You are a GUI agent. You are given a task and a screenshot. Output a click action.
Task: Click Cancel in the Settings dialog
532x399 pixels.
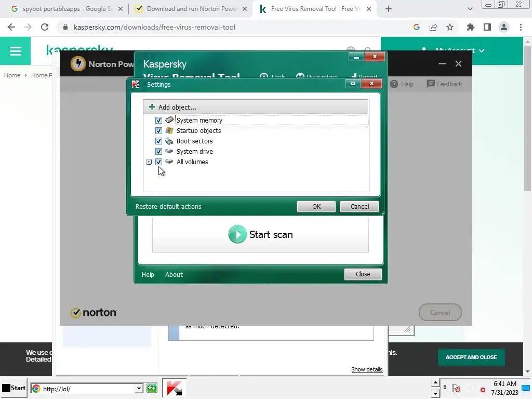[x=360, y=206]
